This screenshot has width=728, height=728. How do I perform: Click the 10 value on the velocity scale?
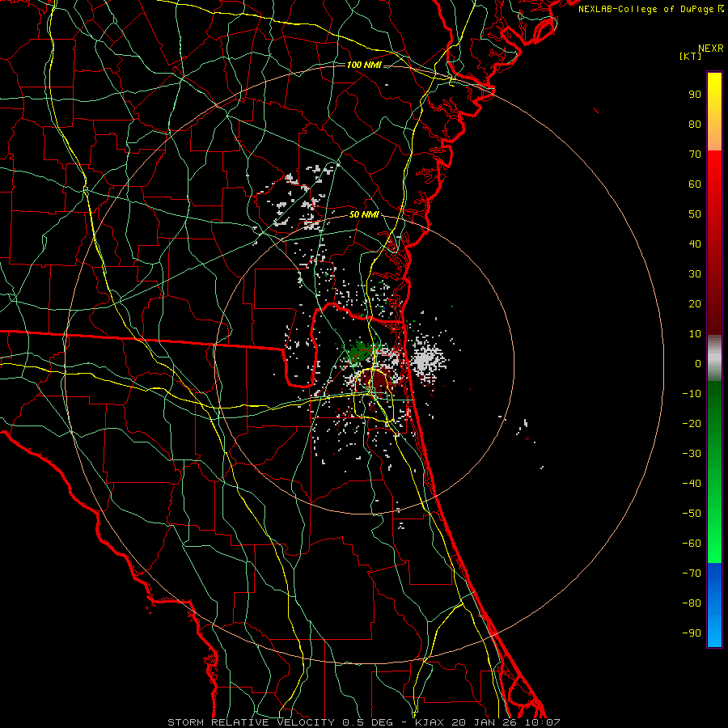pos(695,334)
